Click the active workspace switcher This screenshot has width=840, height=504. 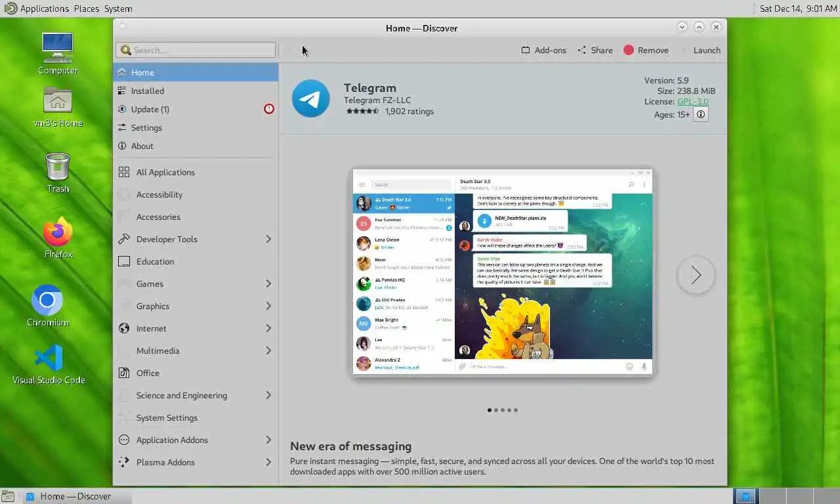(x=745, y=496)
